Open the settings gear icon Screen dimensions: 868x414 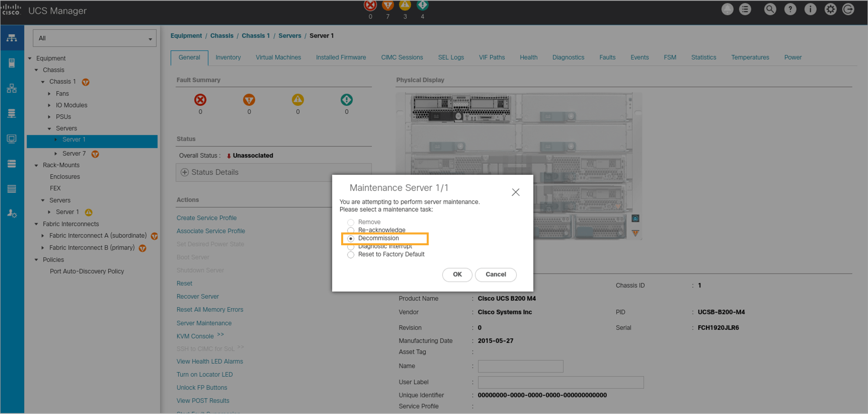point(830,9)
